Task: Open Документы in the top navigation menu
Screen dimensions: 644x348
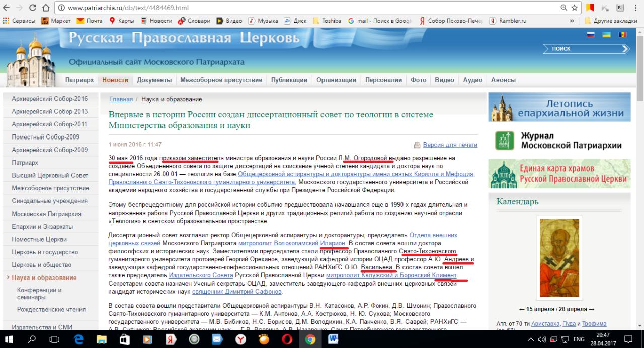Action: [x=154, y=80]
